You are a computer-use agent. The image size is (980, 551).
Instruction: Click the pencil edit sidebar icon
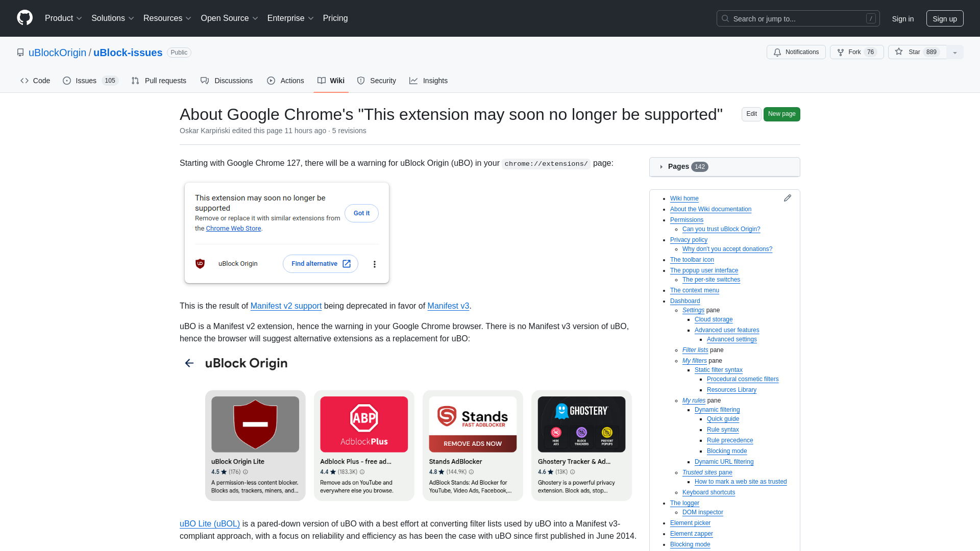click(788, 198)
